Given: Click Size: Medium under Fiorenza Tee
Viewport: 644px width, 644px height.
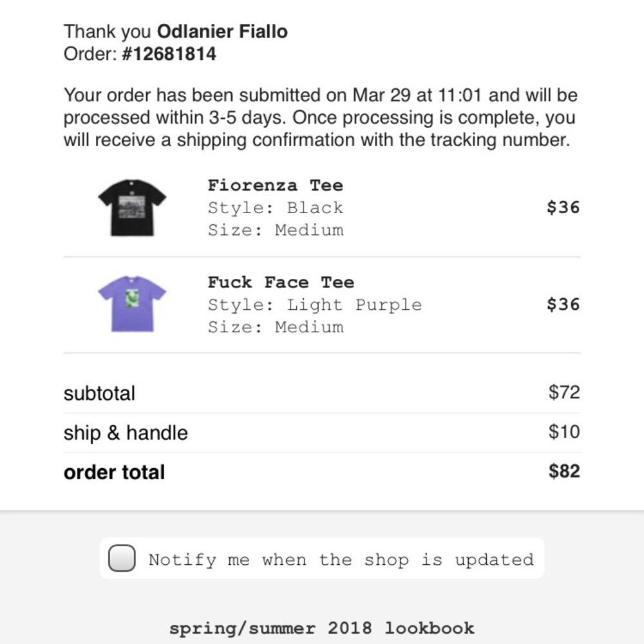Looking at the screenshot, I should [x=276, y=230].
